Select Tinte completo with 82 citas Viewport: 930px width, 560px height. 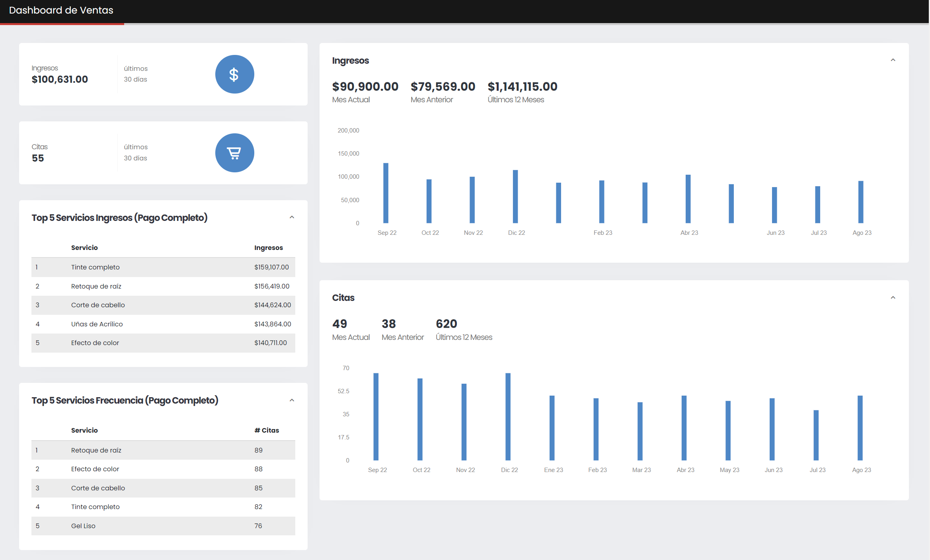click(163, 507)
